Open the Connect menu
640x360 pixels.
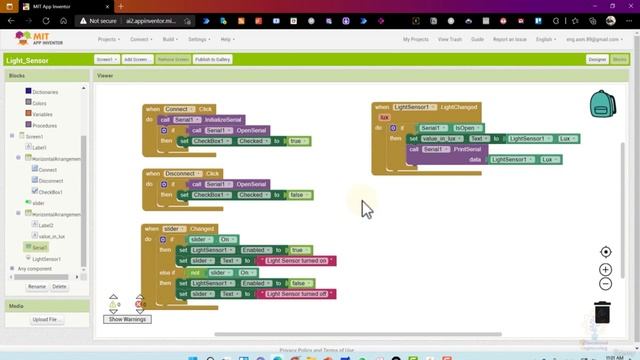pos(141,39)
